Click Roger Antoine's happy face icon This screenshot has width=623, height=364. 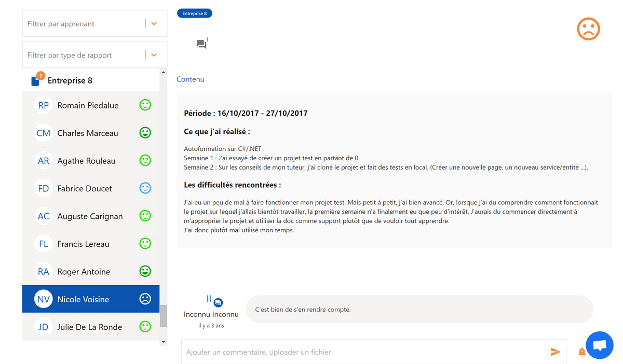tap(145, 271)
